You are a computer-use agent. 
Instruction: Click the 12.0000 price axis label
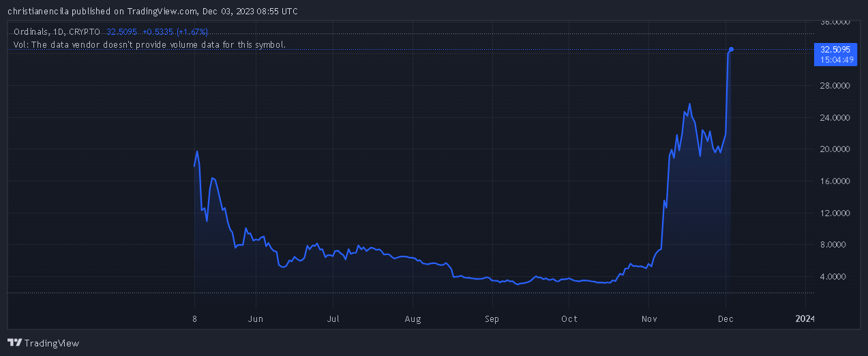tap(835, 213)
